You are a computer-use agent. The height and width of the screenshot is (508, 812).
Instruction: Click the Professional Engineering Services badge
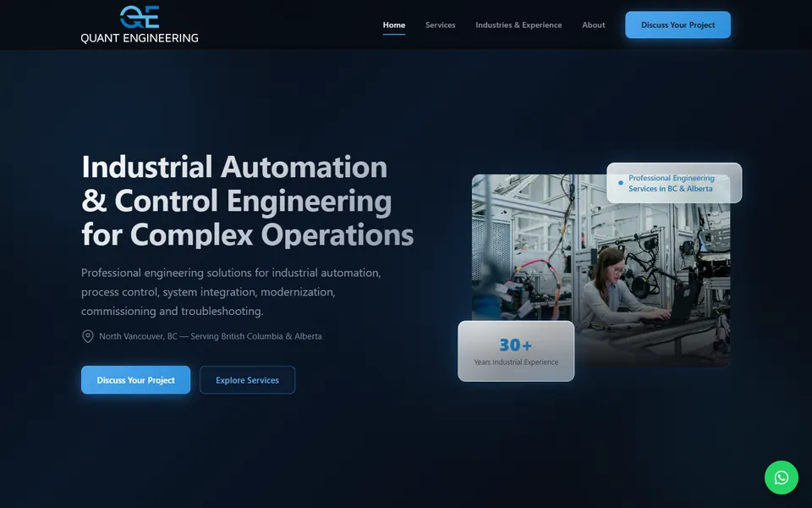coord(674,183)
